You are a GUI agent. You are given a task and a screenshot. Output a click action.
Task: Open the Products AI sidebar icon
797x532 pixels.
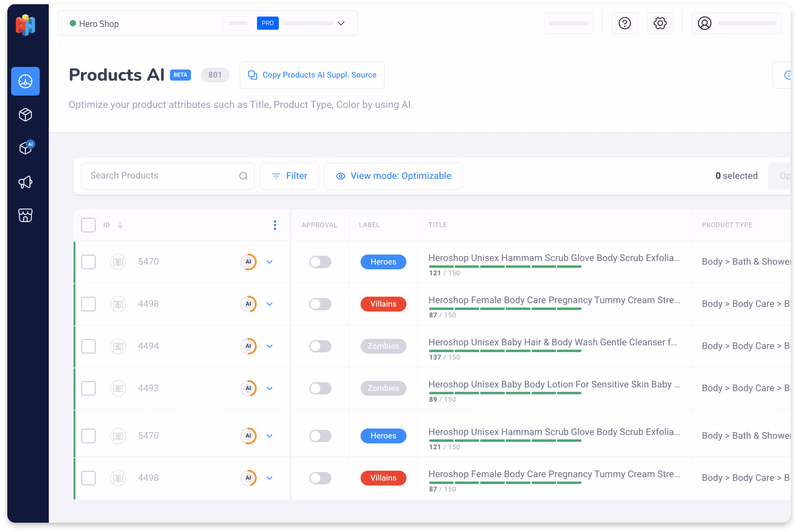26,148
